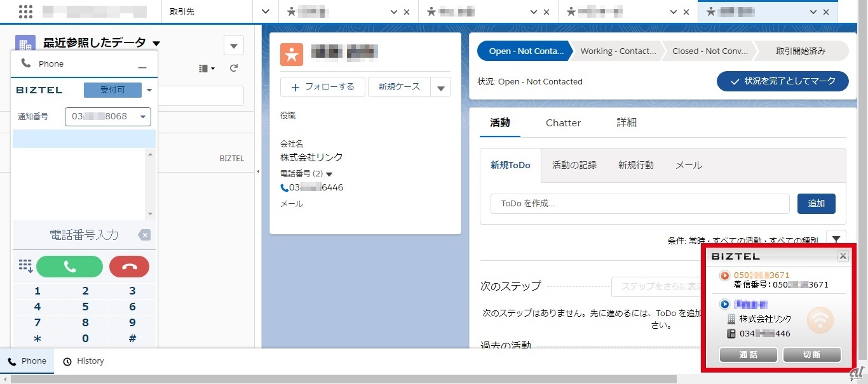The image size is (868, 384).
Task: Open the 通知番号 number dropdown
Action: pyautogui.click(x=143, y=117)
